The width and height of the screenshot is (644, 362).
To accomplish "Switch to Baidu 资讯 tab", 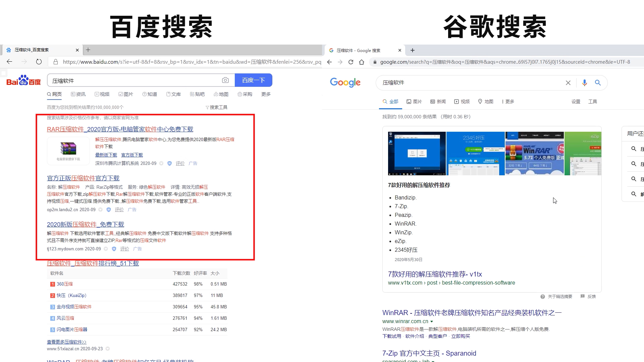I will [x=78, y=94].
